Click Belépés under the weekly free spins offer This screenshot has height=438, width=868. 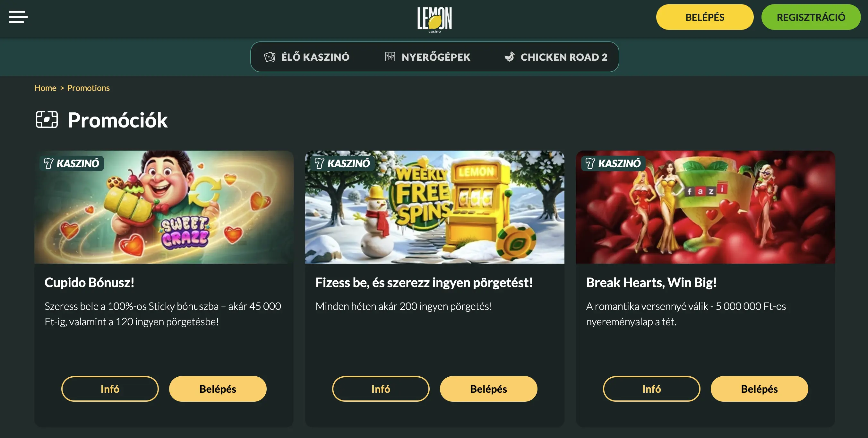coord(488,389)
